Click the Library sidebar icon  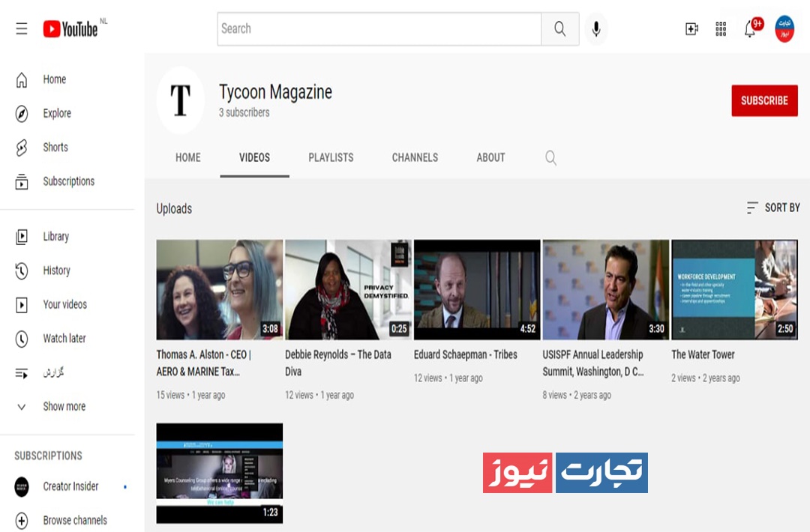[22, 237]
